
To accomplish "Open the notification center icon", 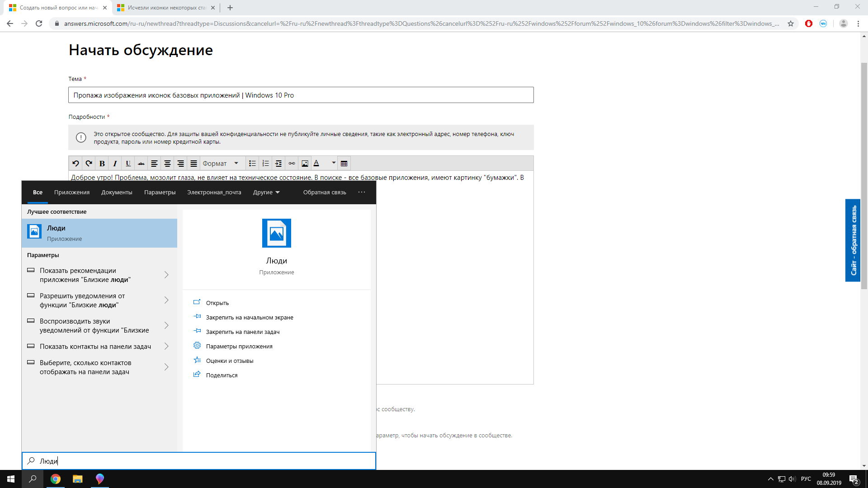I will [x=854, y=479].
